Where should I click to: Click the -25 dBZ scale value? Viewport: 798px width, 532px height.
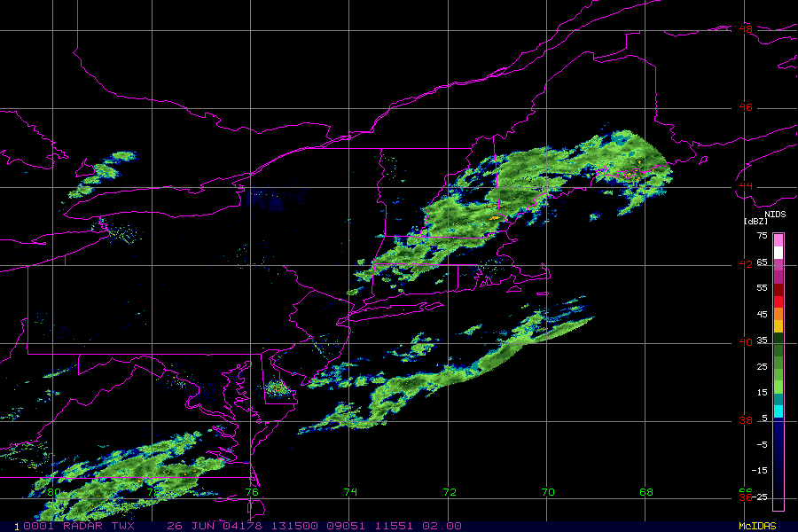[x=760, y=497]
